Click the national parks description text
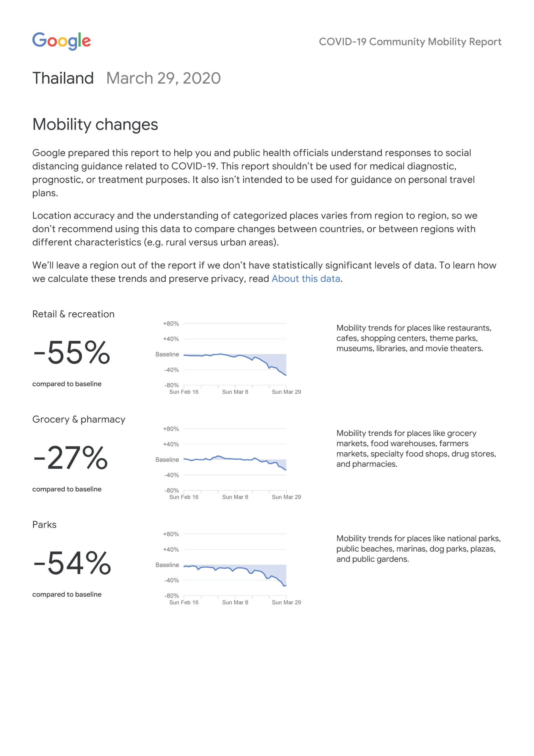The image size is (534, 756). (418, 548)
